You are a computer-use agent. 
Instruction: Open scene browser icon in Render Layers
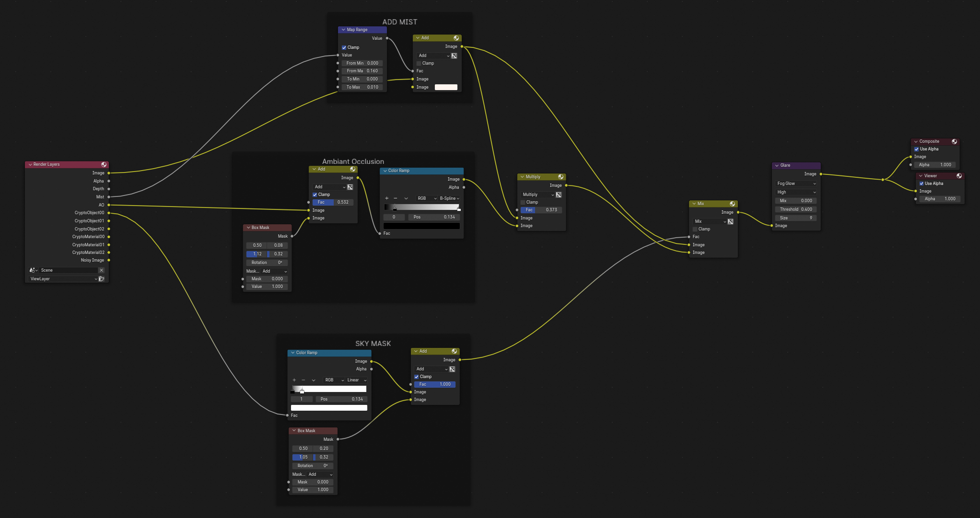[34, 270]
